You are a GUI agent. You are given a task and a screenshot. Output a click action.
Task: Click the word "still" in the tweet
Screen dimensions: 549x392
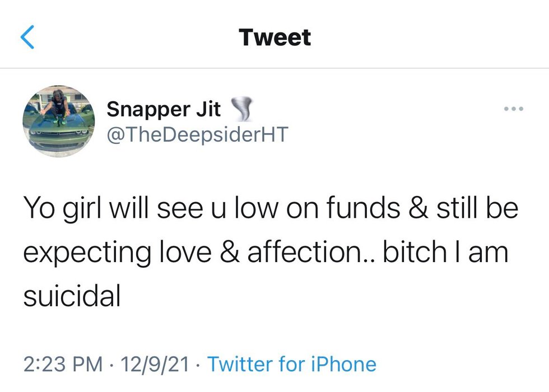click(x=456, y=208)
